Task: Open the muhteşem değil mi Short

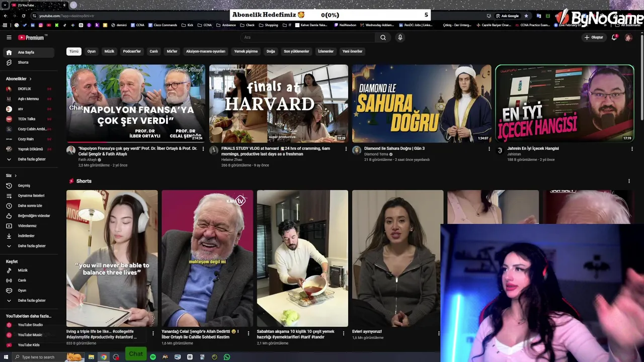Action: click(207, 258)
